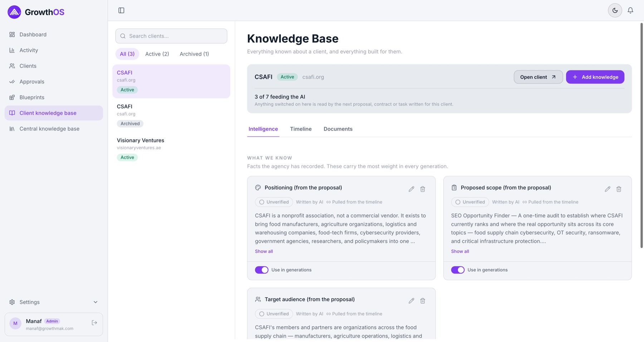Click the Search clients field
Image resolution: width=644 pixels, height=342 pixels.
click(x=171, y=36)
